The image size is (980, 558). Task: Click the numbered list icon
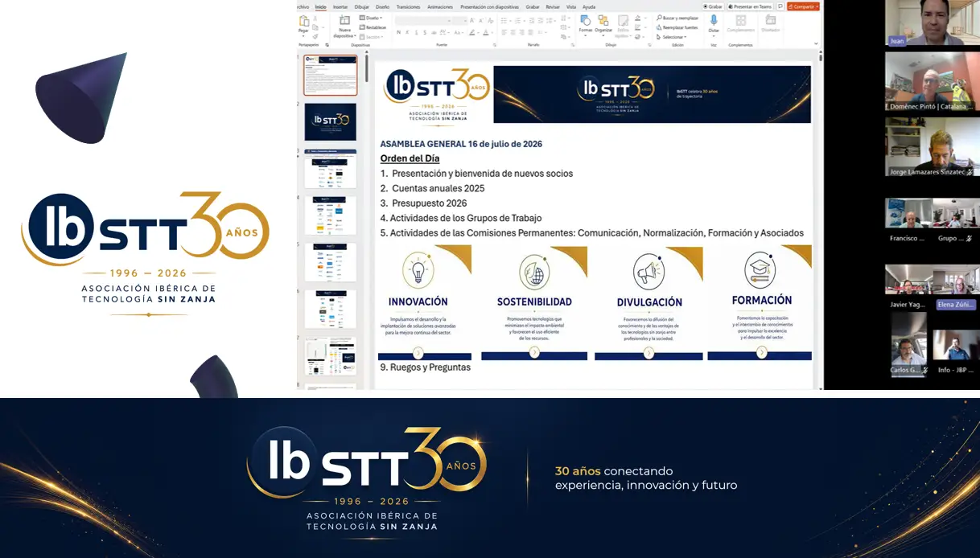(518, 21)
